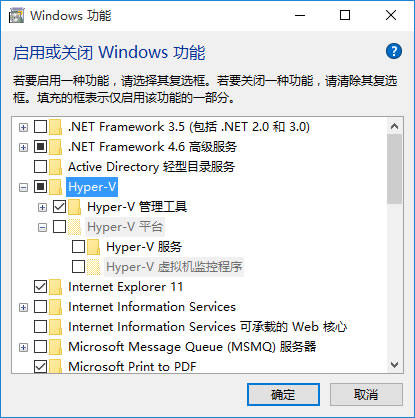Click the folder icon beside Hyper-V 服务
Image resolution: width=415 pixels, height=418 pixels.
point(94,247)
